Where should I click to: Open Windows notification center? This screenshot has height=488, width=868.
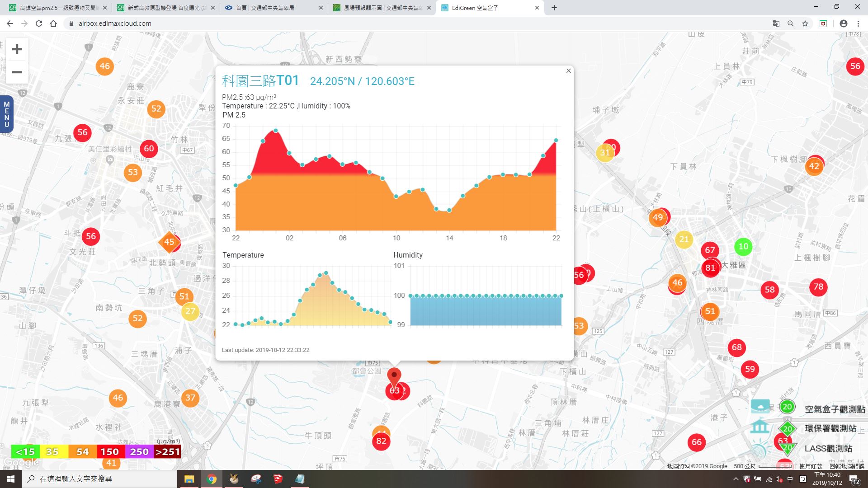854,479
